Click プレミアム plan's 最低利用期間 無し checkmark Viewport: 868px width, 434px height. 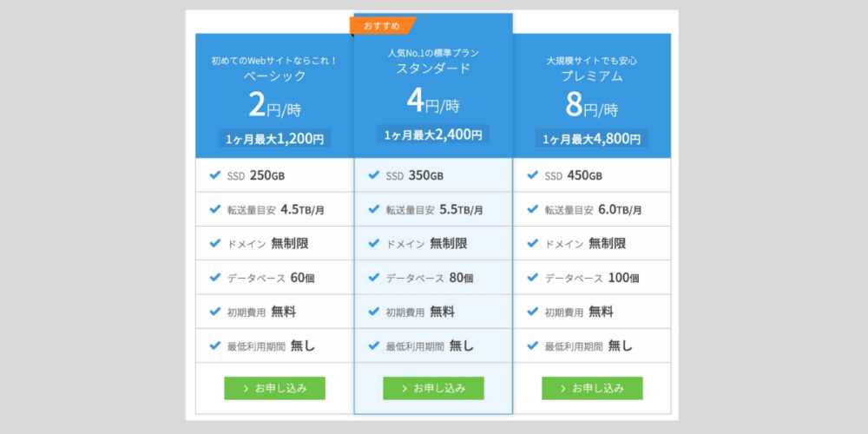tap(533, 345)
